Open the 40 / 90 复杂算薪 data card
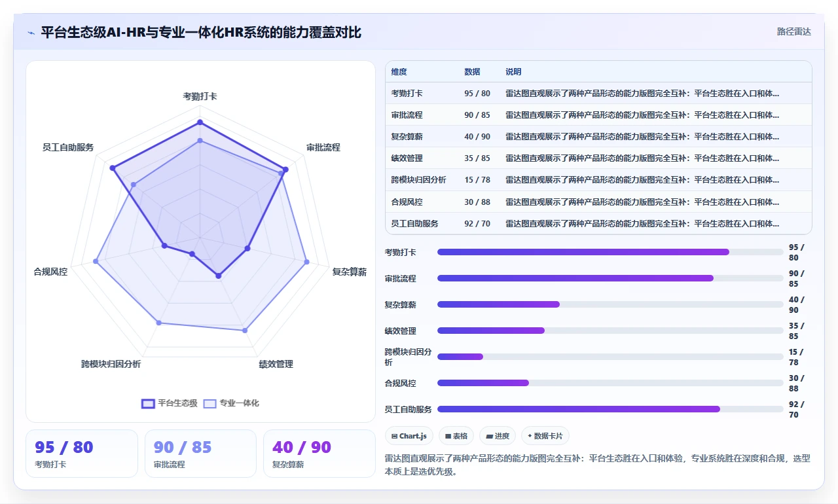Screen dimensions: 838x504 click(319, 454)
